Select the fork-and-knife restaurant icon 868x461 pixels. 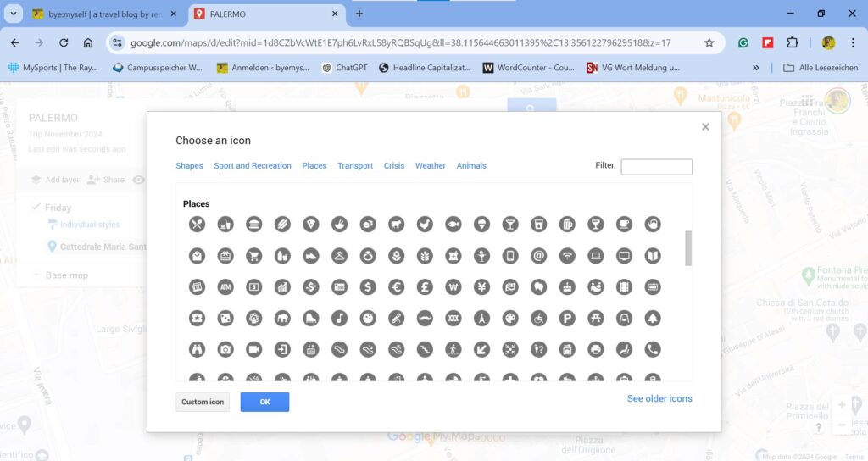point(197,224)
